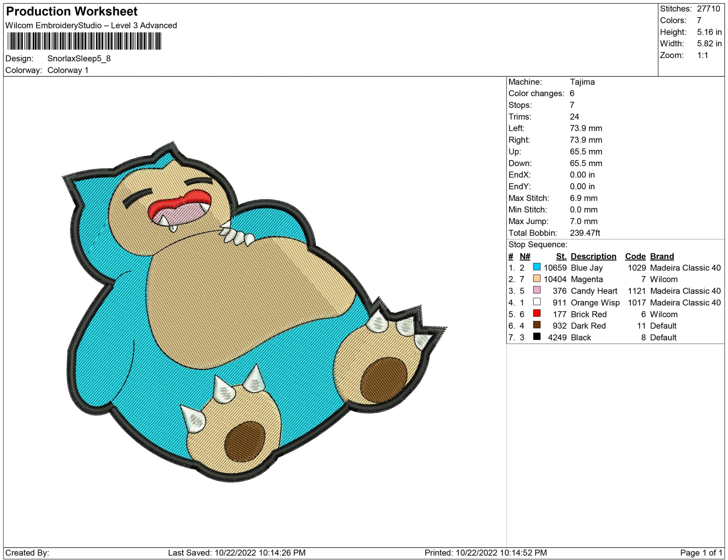The height and width of the screenshot is (560, 728).
Task: Click the Brick Red color swatch
Action: click(536, 313)
